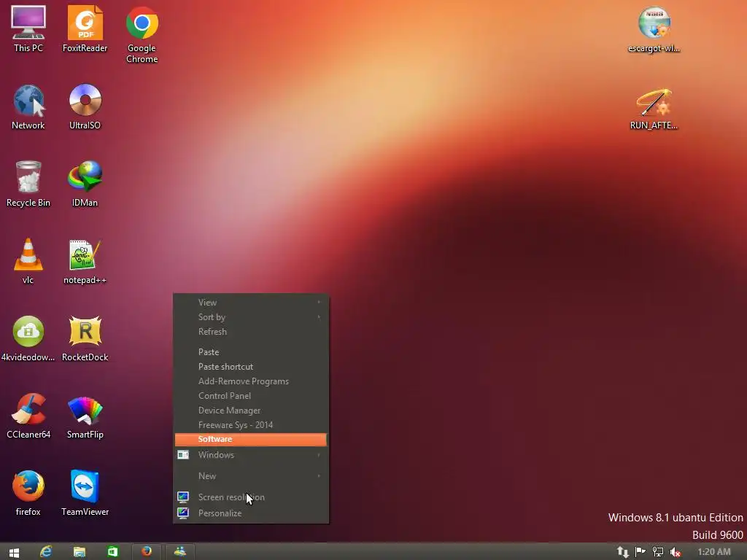Select the IDMan desktop icon

coord(85,184)
